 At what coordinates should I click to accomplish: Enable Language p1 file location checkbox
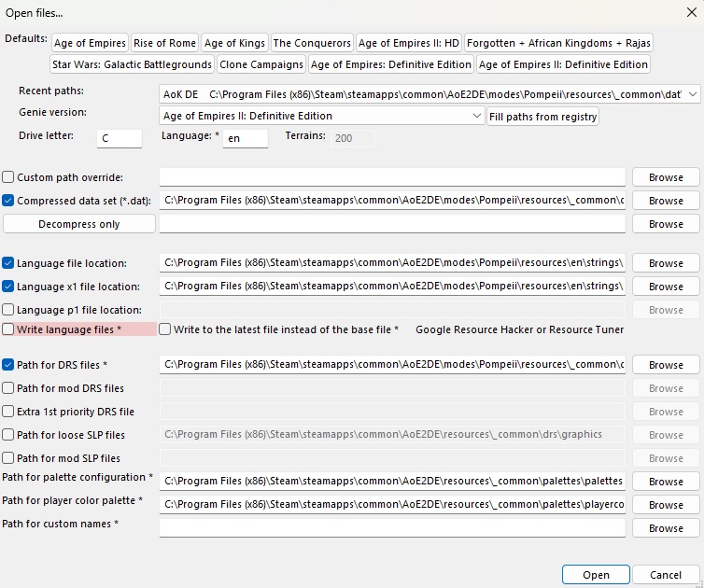[7, 310]
